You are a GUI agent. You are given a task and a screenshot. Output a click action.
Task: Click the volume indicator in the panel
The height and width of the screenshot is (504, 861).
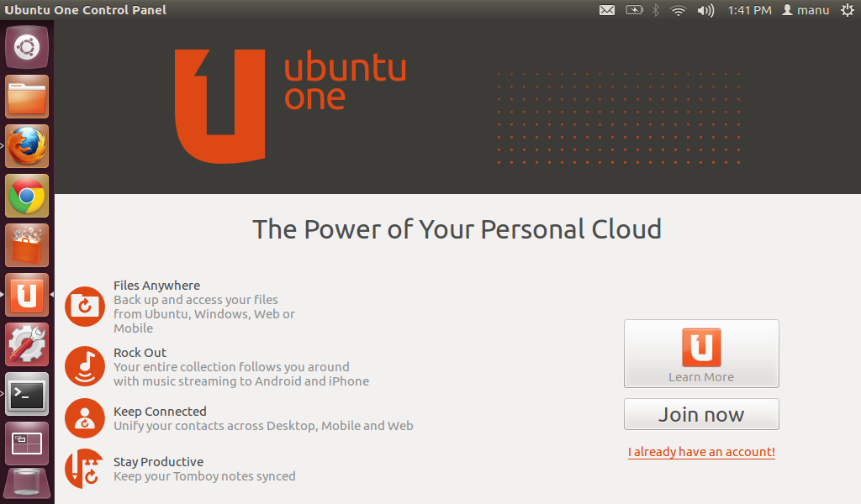point(705,10)
